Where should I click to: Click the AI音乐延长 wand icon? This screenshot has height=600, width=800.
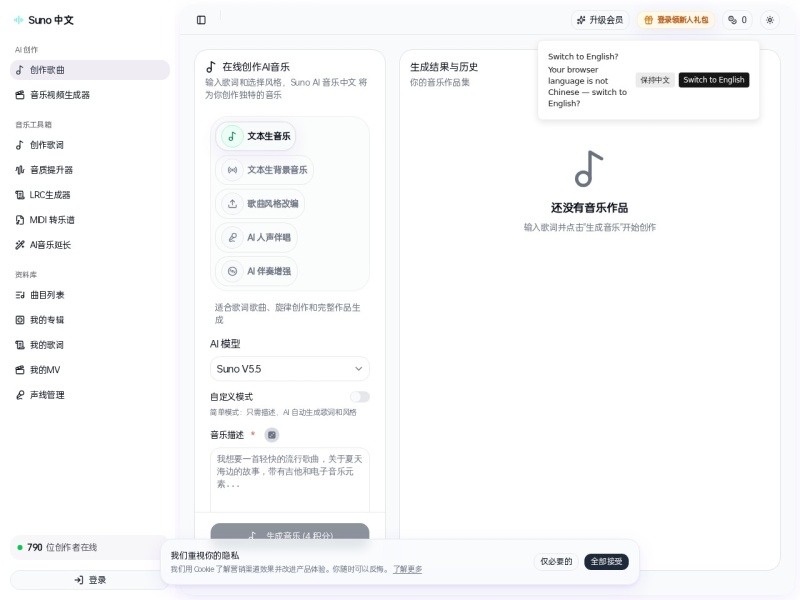[x=20, y=245]
